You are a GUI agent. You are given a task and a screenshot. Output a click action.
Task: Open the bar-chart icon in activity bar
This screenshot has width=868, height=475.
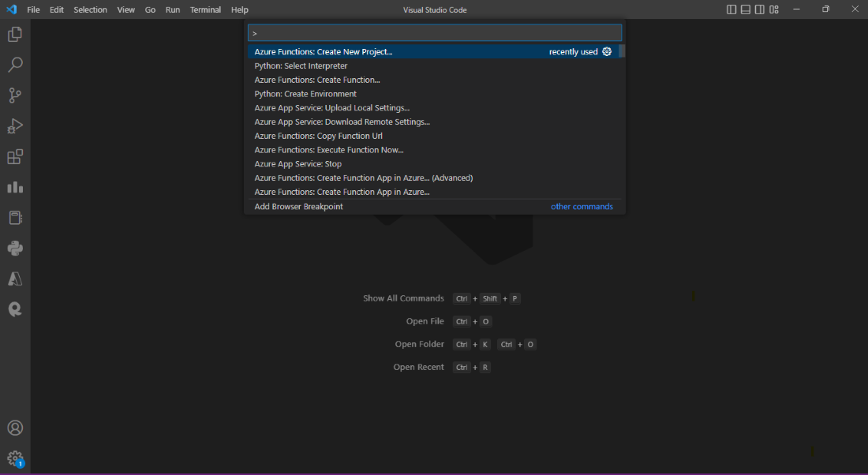click(x=15, y=187)
